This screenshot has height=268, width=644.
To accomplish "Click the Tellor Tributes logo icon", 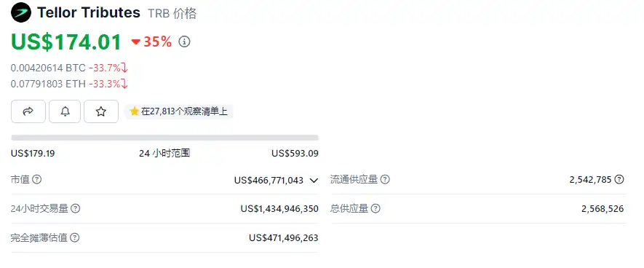I will click(x=21, y=12).
